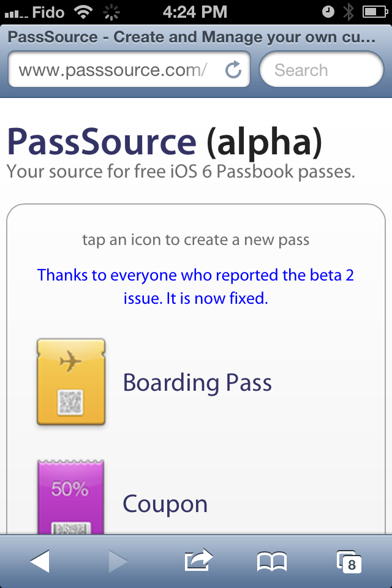Tap the yellow Boarding Pass icon

70,382
